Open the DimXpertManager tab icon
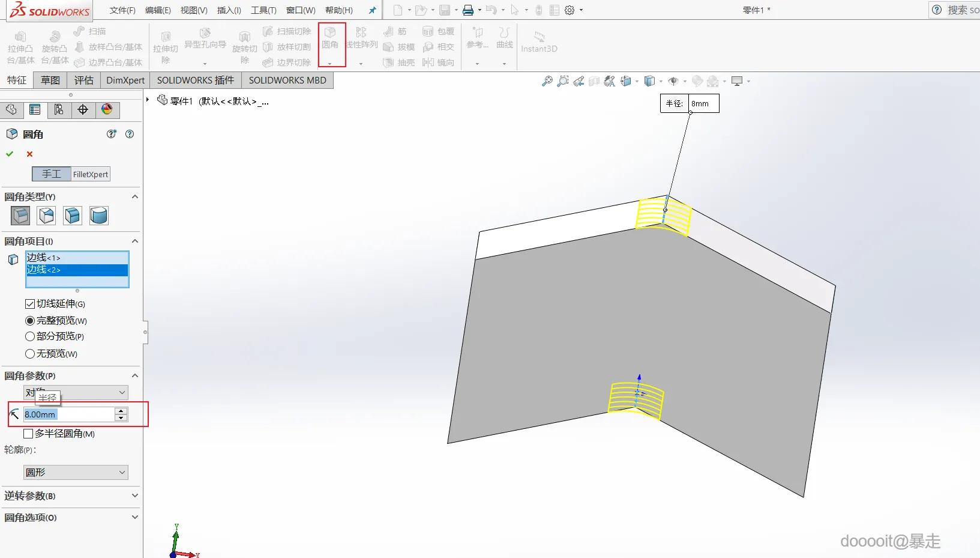Viewport: 980px width, 558px height. click(83, 110)
